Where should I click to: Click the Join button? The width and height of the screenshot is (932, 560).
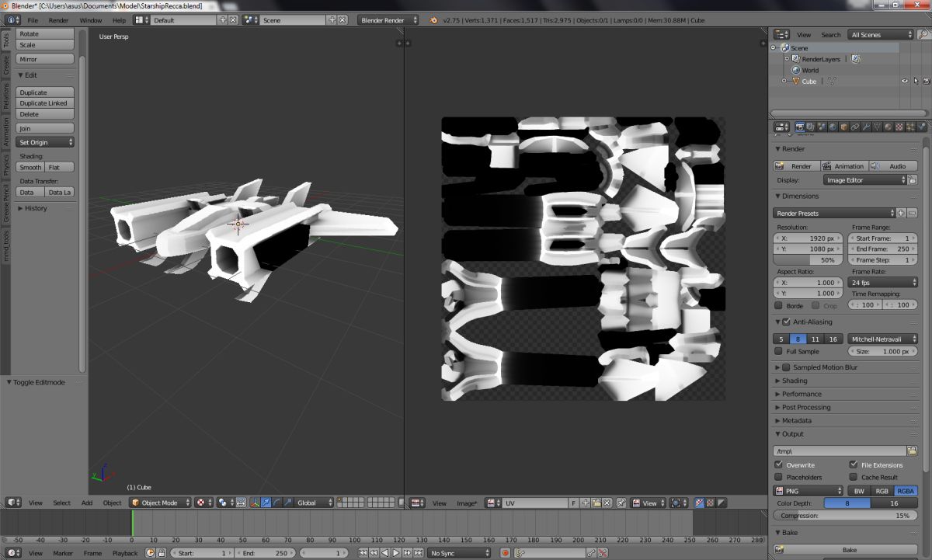pos(45,128)
